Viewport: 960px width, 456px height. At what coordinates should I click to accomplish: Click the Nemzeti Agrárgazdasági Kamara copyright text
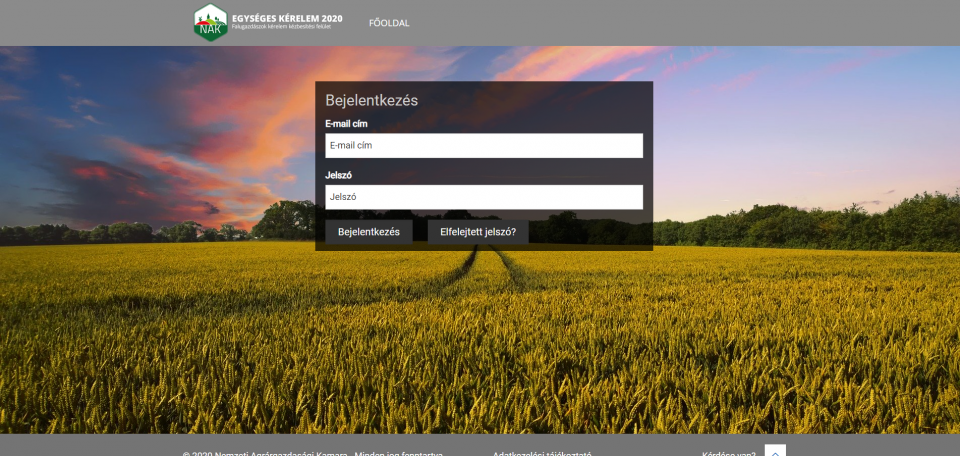312,453
